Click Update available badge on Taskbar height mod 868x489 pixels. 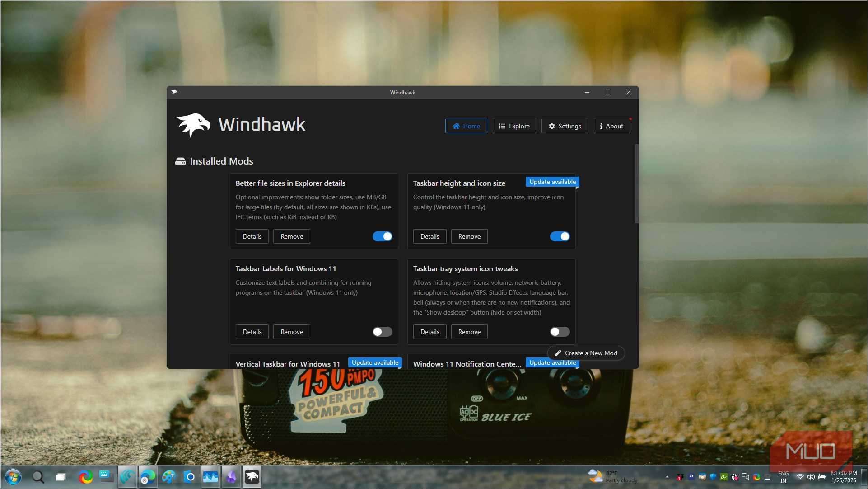[552, 182]
